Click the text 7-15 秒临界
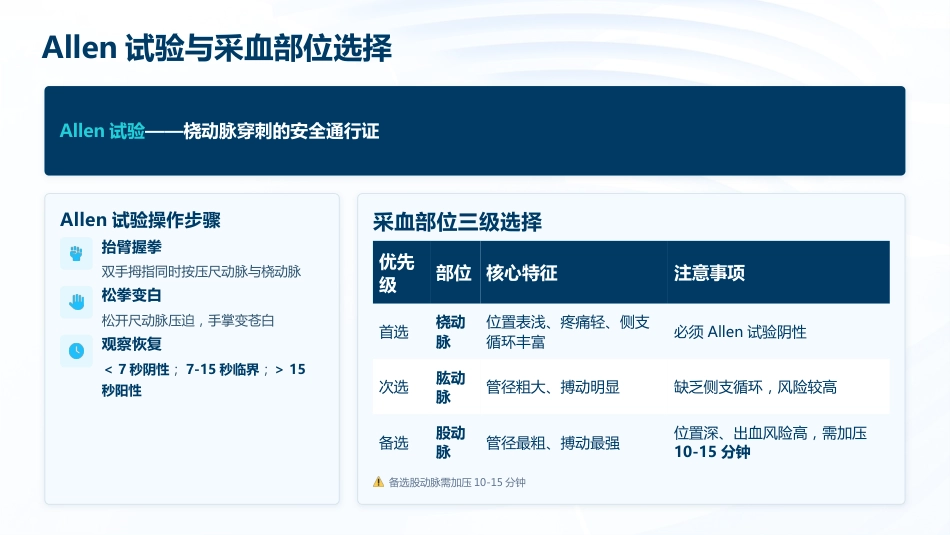The height and width of the screenshot is (535, 950). coord(222,370)
